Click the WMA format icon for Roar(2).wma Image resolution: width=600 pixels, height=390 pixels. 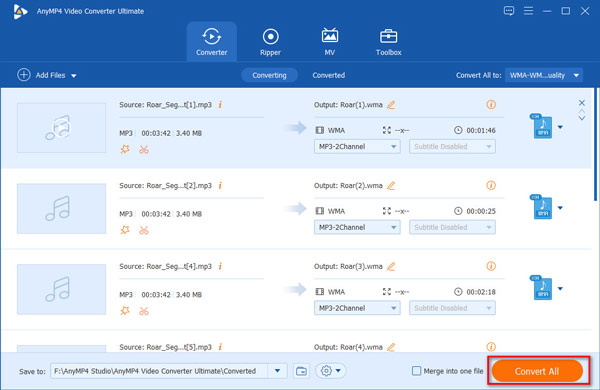tap(541, 207)
